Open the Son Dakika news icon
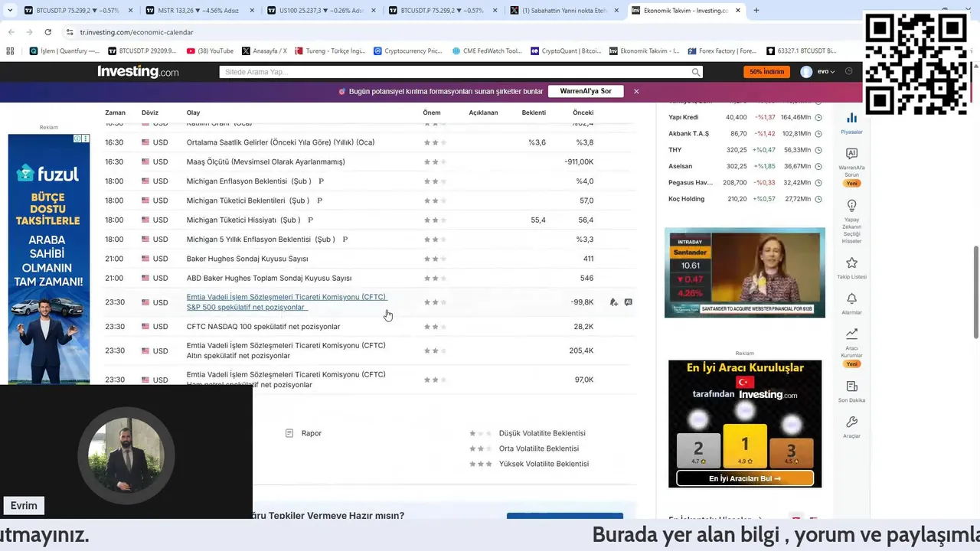The width and height of the screenshot is (980, 551). (851, 386)
